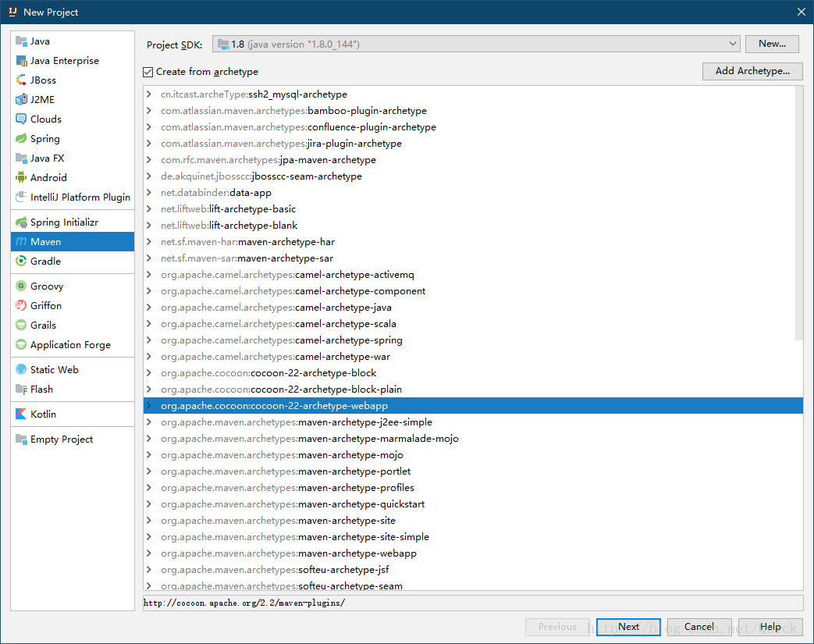This screenshot has width=814, height=644.
Task: Open Help via the Help button
Action: (x=770, y=627)
